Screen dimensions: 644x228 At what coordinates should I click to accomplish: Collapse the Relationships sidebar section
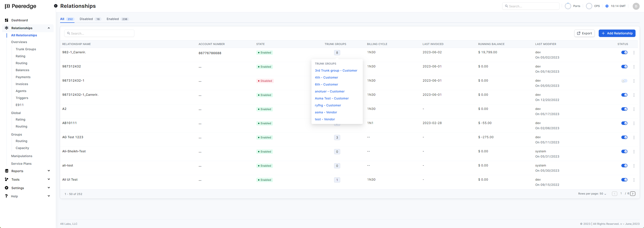49,28
